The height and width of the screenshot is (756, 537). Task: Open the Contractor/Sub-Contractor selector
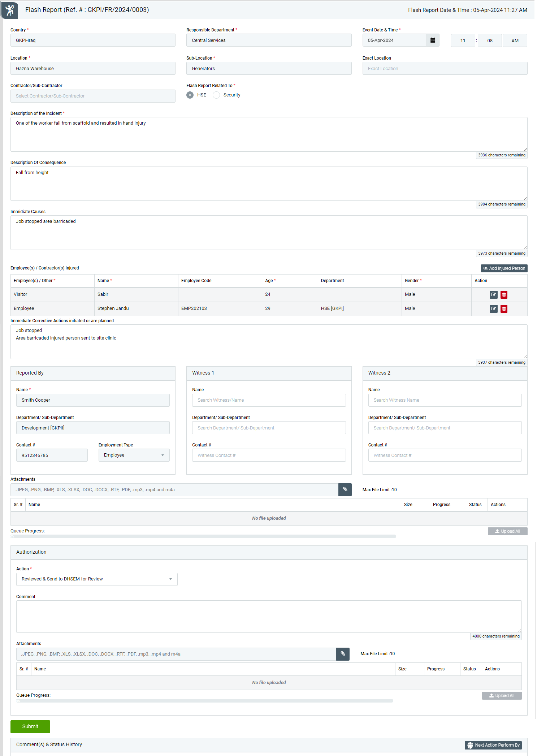[93, 96]
